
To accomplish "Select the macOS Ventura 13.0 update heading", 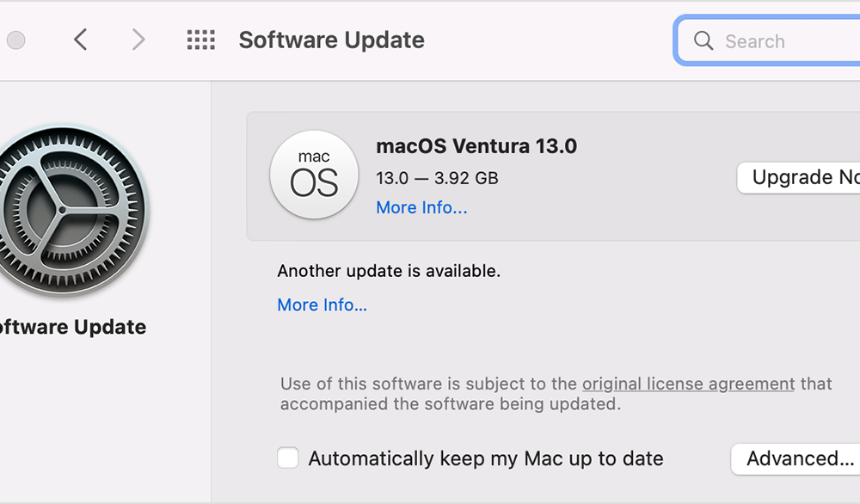I will (x=476, y=146).
